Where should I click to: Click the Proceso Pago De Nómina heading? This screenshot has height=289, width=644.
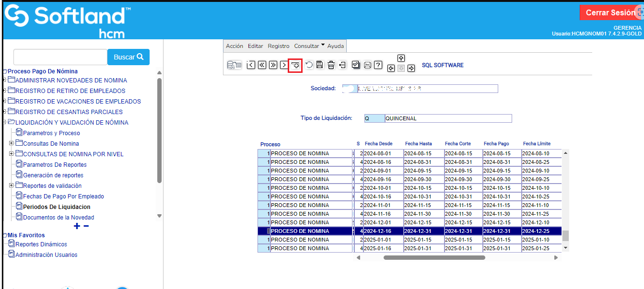click(43, 71)
